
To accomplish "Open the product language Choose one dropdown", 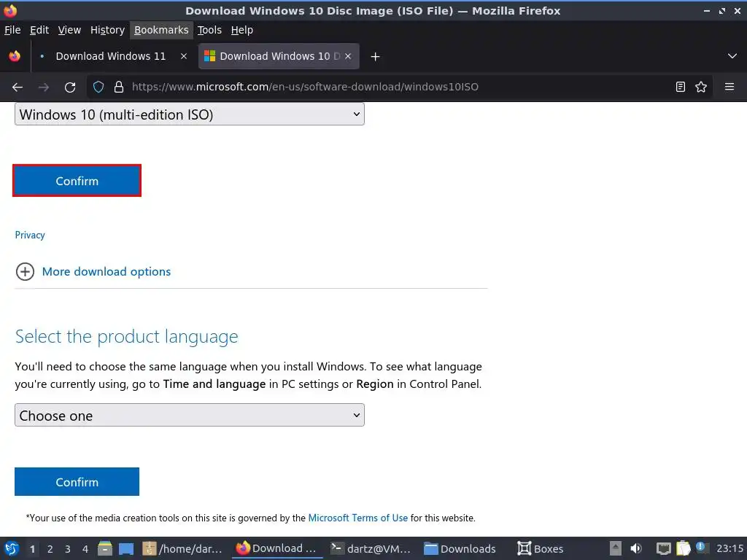I will pos(190,415).
